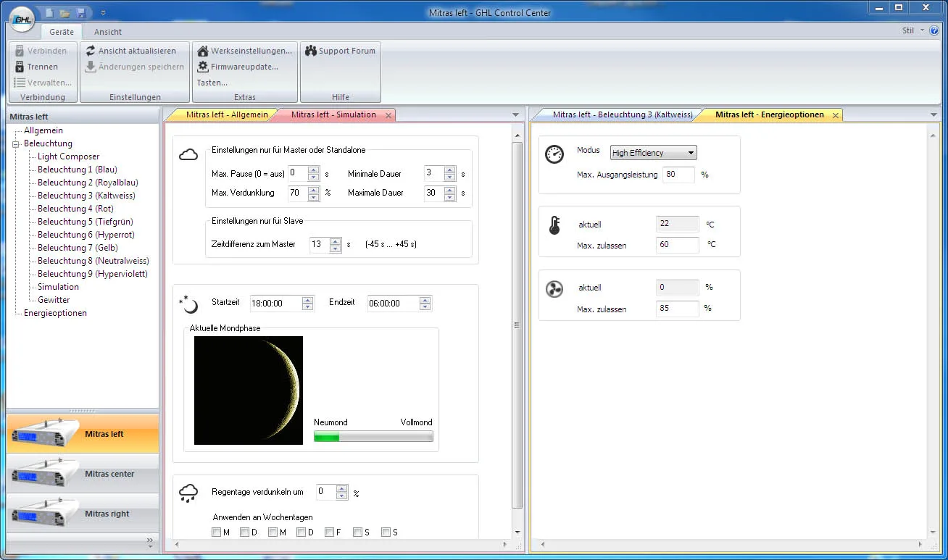948x560 pixels.
Task: Click the cloud simulation icon
Action: point(188,154)
